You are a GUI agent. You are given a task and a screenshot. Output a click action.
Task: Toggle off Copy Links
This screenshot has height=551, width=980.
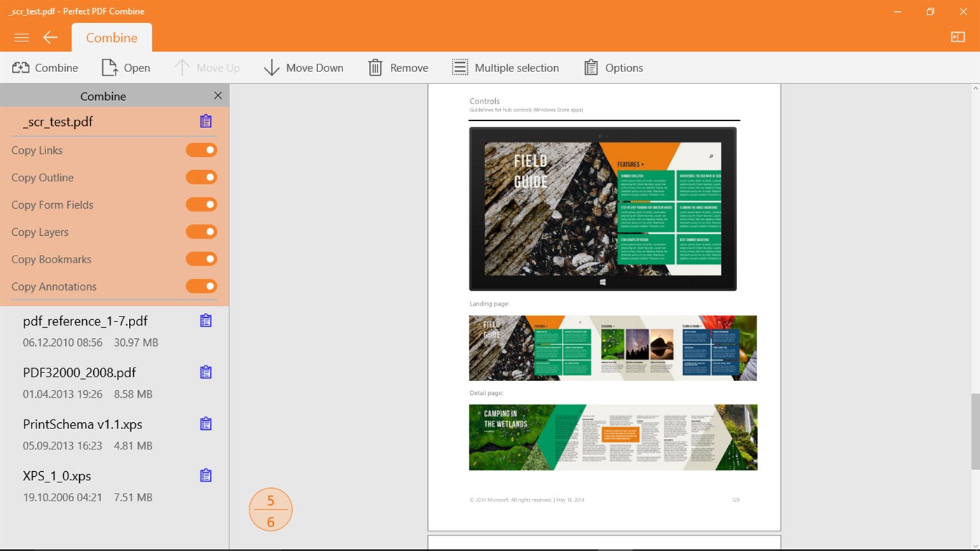click(201, 149)
